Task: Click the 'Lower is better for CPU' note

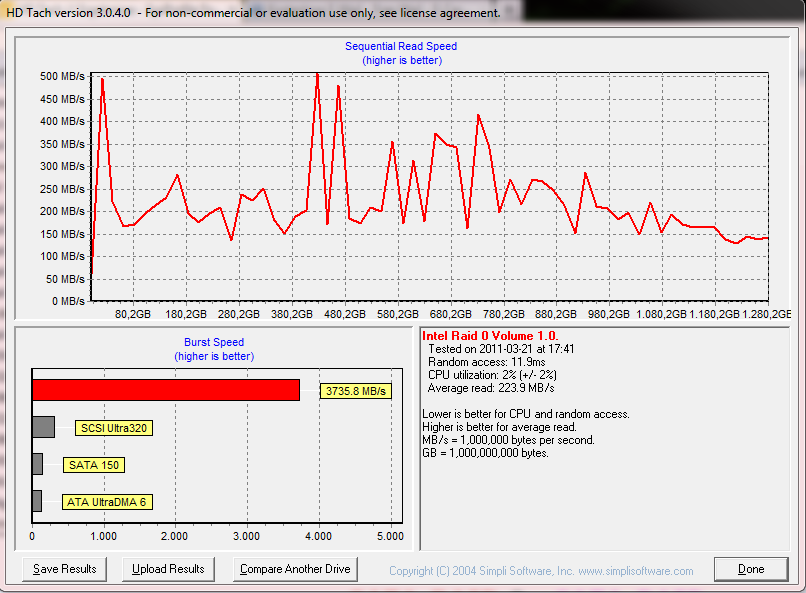Action: point(525,414)
